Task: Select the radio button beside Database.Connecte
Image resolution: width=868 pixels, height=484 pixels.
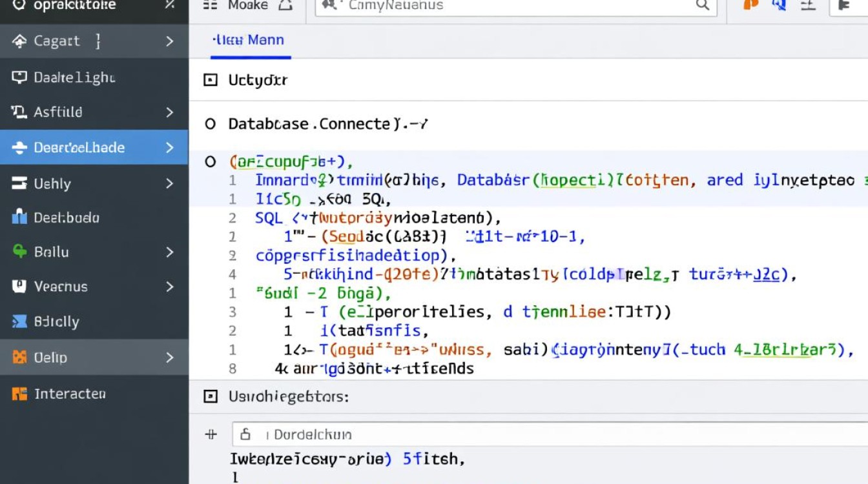Action: coord(210,124)
